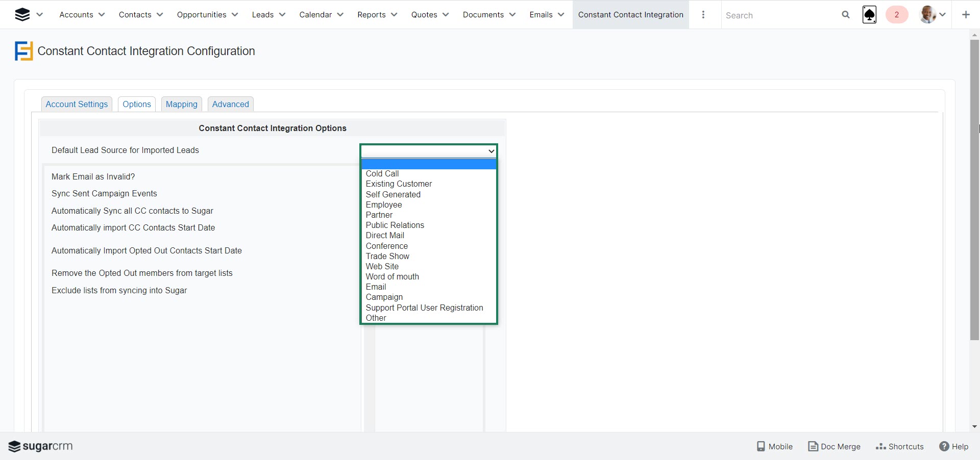Open the user profile menu chevron

[943, 15]
